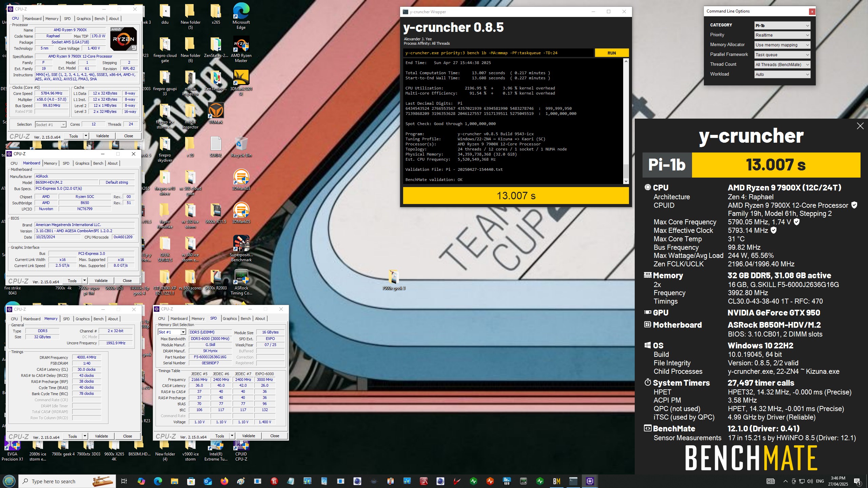Image resolution: width=868 pixels, height=488 pixels.
Task: Click the y-cruncher output scrollbar down arrow
Action: [x=626, y=181]
